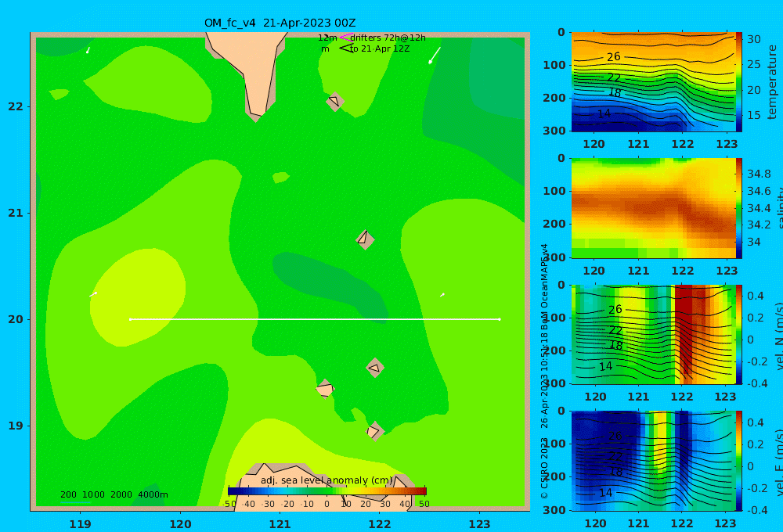Click latitude label 20 on map axis
Screen dimensions: 783x532
(x=16, y=319)
